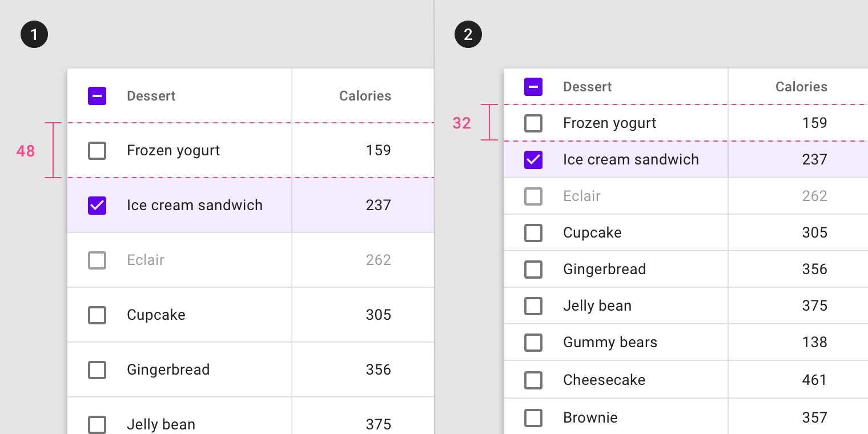Check Frozen yogurt row in example 1

click(x=97, y=151)
